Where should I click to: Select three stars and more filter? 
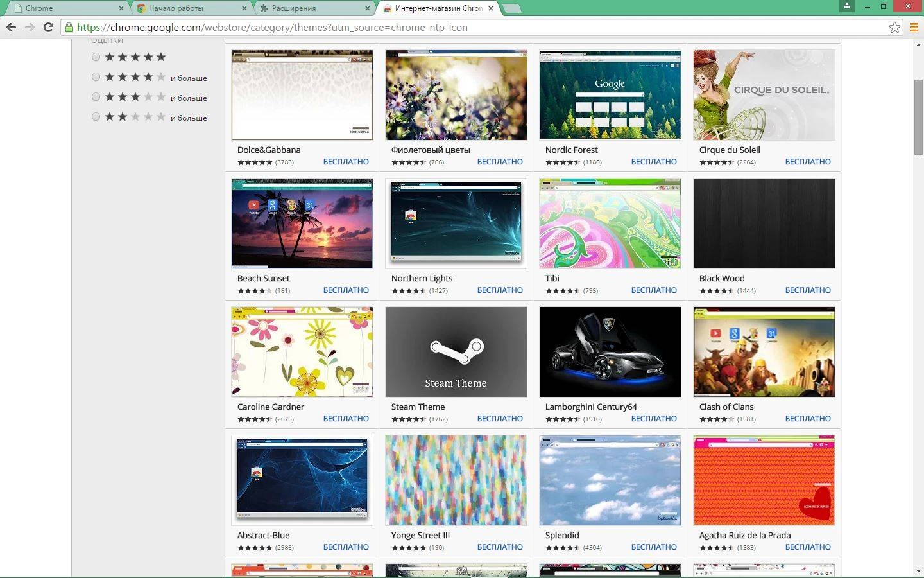point(96,97)
